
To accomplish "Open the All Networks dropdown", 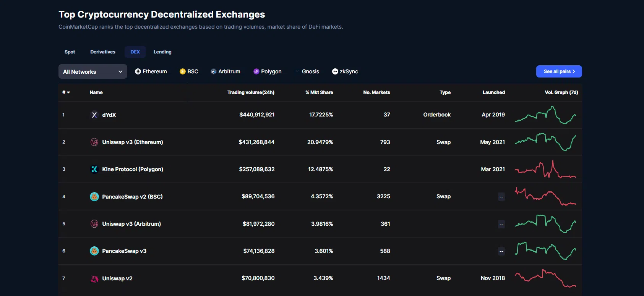I will click(93, 71).
